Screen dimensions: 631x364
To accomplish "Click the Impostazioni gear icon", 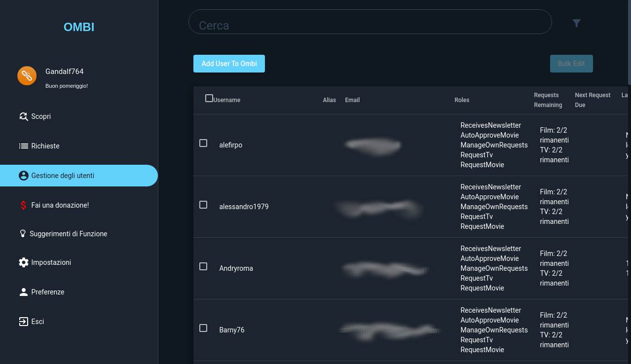I will [x=24, y=262].
